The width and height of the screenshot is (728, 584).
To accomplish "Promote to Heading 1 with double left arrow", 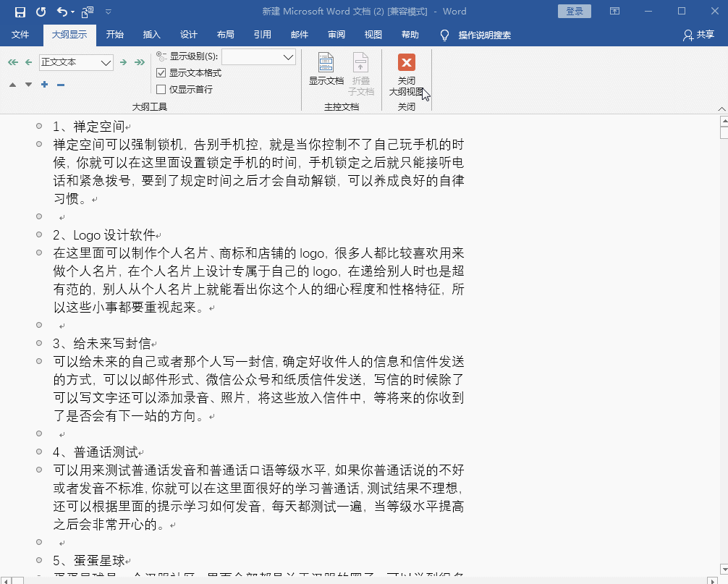I will tap(12, 62).
